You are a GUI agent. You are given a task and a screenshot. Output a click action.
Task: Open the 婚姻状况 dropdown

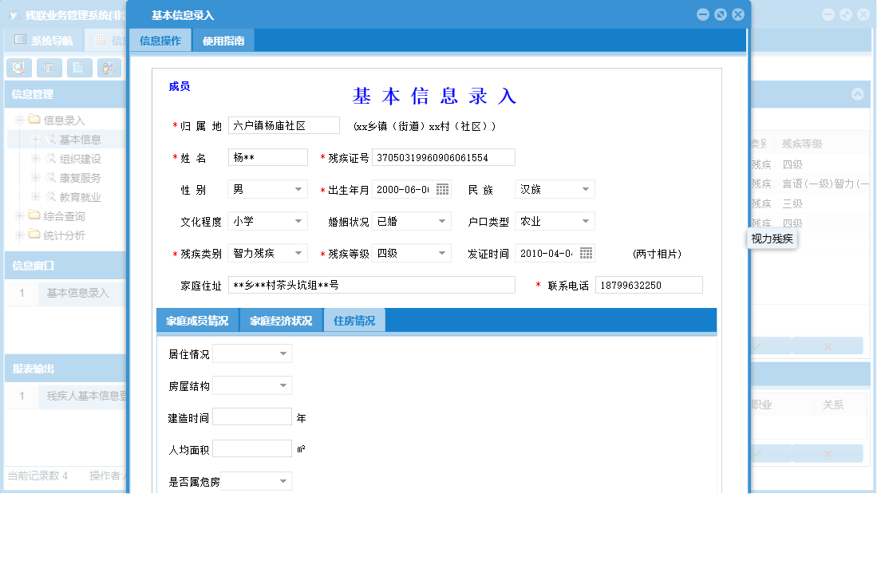click(444, 221)
